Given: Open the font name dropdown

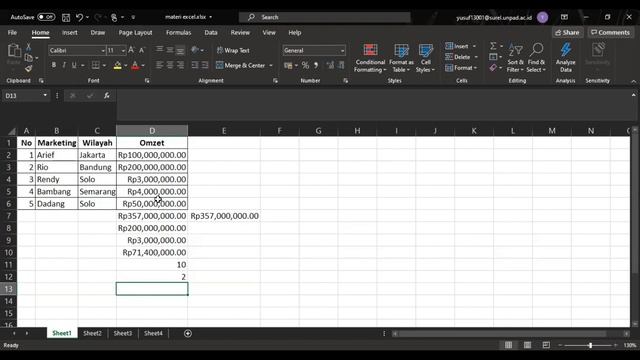Looking at the screenshot, I should pos(103,51).
